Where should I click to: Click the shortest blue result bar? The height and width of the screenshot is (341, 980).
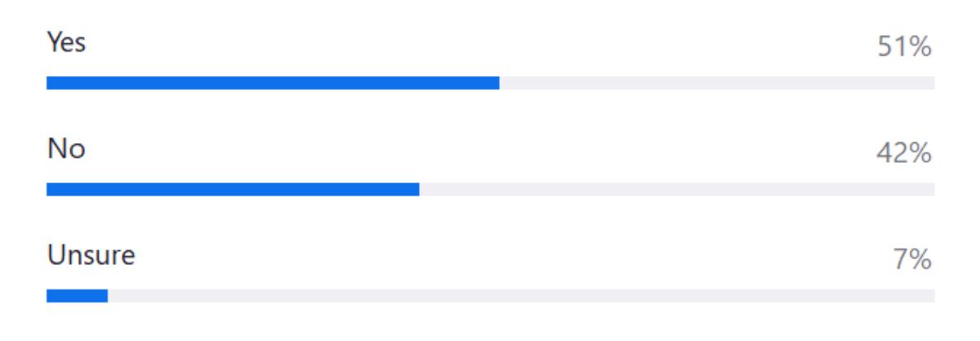pos(77,295)
